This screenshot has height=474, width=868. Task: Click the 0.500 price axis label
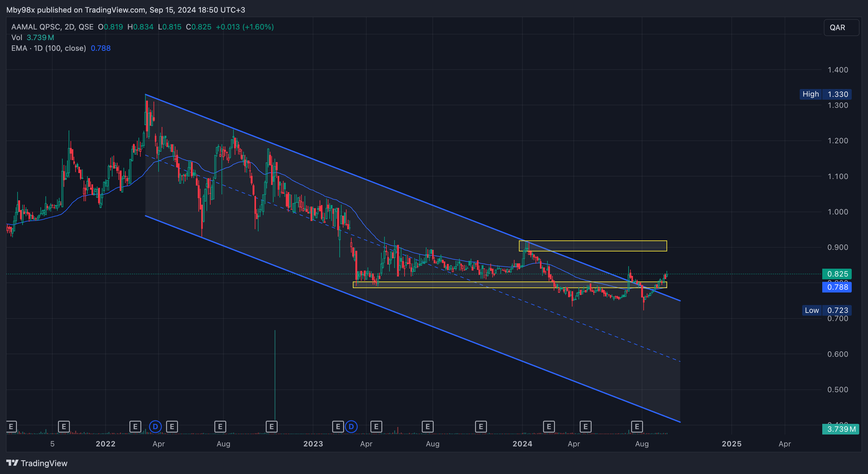point(838,389)
